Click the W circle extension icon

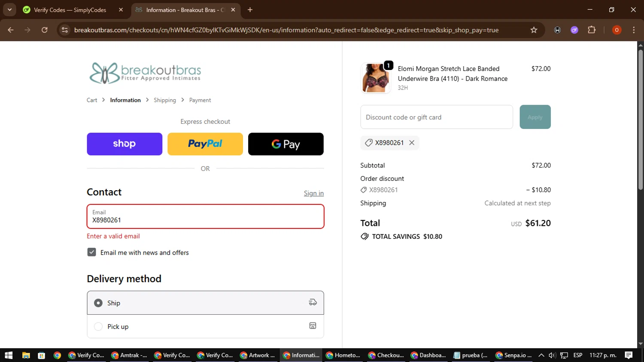557,30
